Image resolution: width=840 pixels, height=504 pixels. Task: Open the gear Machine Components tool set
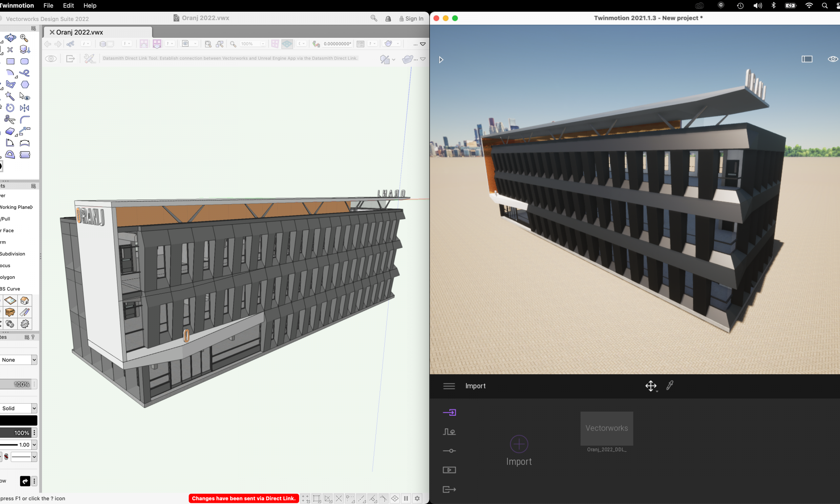pyautogui.click(x=25, y=324)
